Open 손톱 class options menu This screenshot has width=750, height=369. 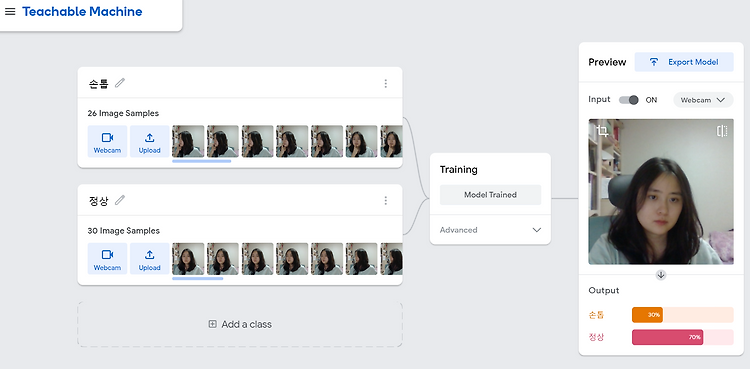(x=386, y=83)
